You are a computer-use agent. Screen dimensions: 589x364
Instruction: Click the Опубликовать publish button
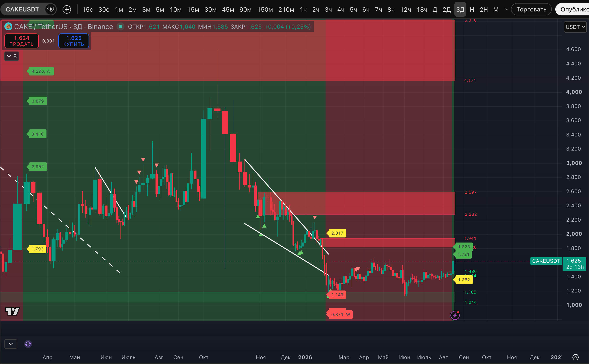tap(572, 9)
